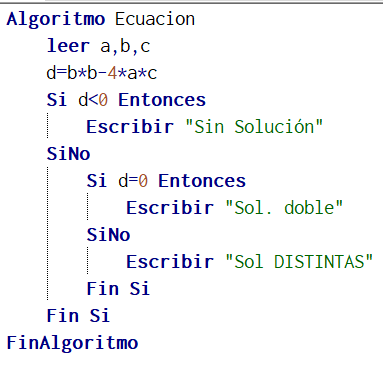The height and width of the screenshot is (375, 383).
Task: Click the string "Sol. doble"
Action: pyautogui.click(x=284, y=208)
